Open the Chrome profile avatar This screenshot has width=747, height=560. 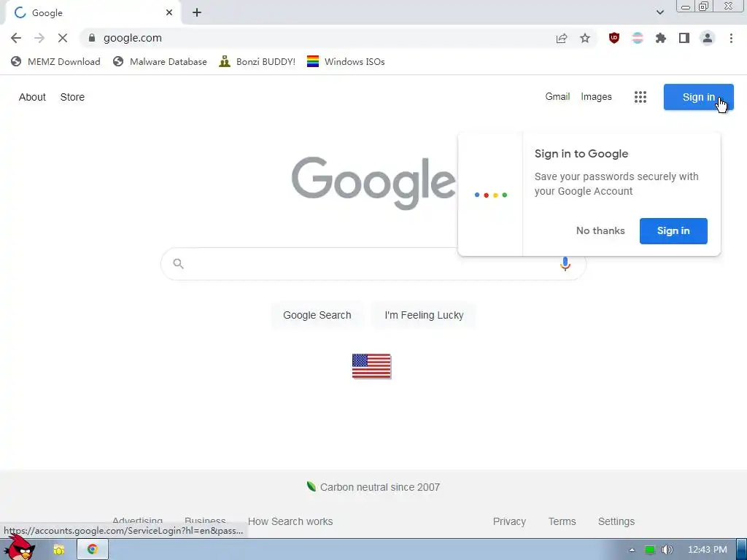click(708, 38)
